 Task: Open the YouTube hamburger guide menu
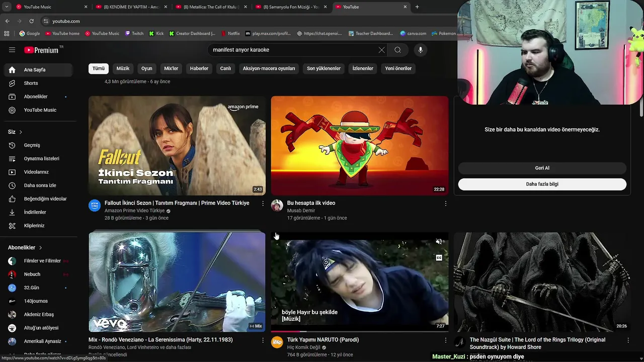pyautogui.click(x=12, y=50)
